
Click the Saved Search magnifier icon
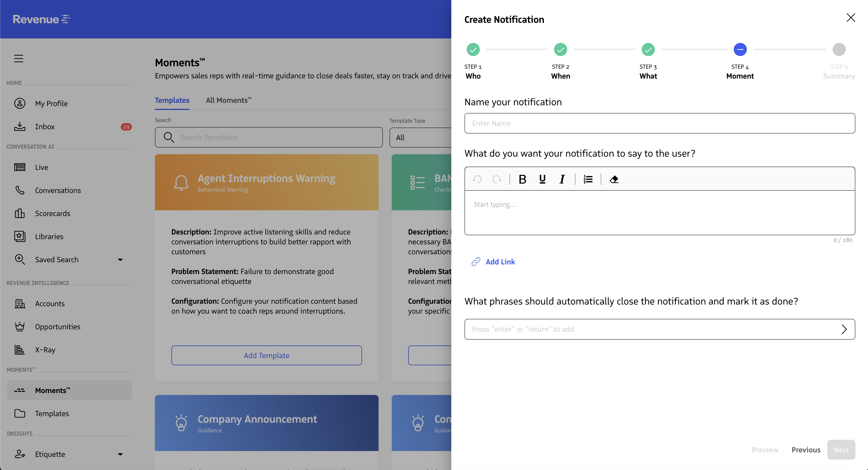click(x=20, y=259)
